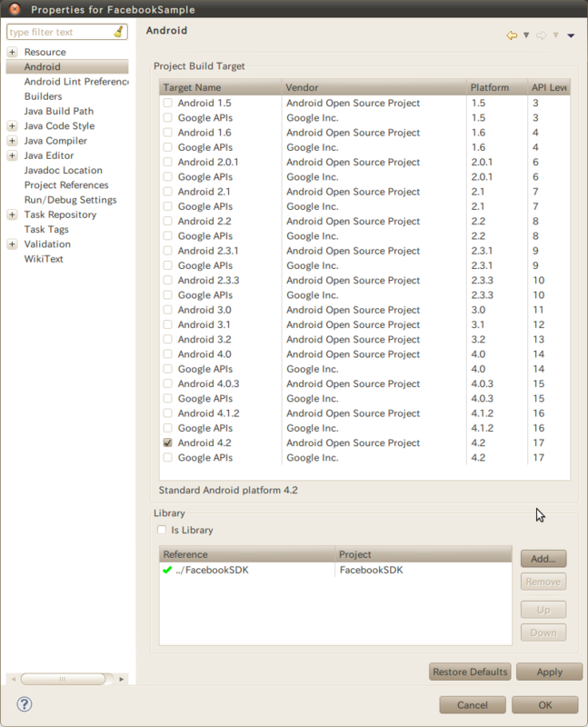The height and width of the screenshot is (727, 588).
Task: Open the Javadoc Location page
Action: 63,170
